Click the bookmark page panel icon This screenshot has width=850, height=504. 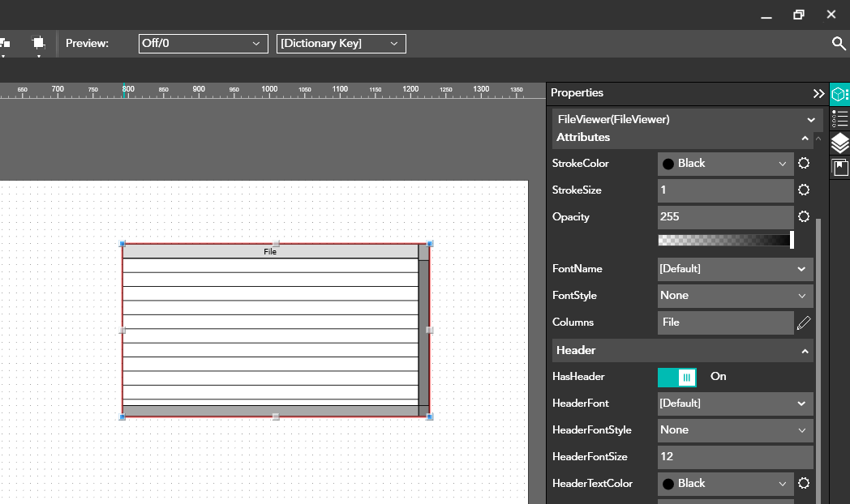839,168
